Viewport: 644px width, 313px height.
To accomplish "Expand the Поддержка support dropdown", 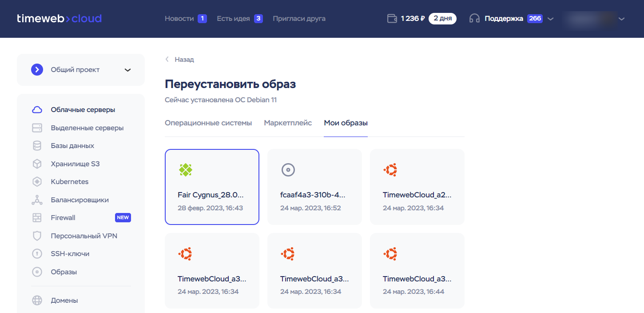I will (x=551, y=19).
